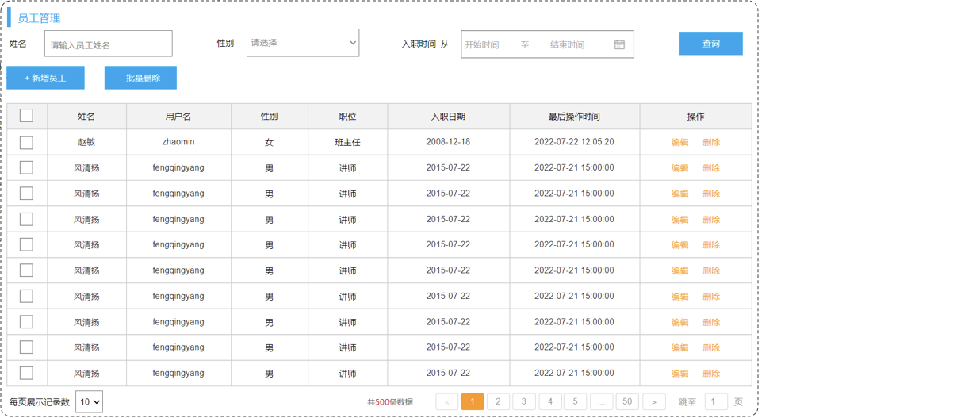
Task: Check the box for 赵敏's row
Action: pos(26,143)
